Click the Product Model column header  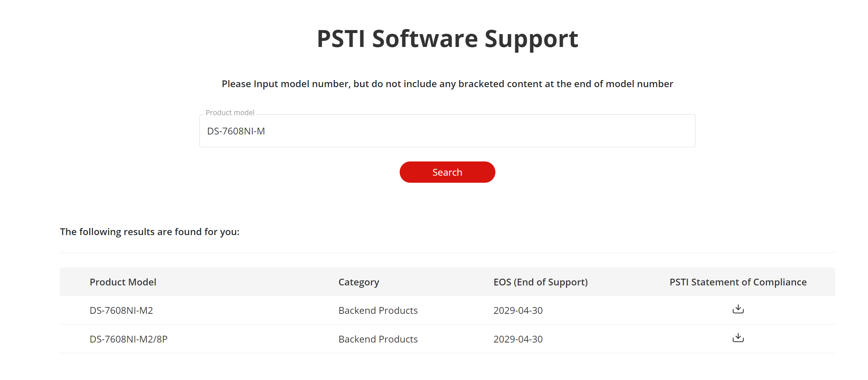(x=123, y=282)
